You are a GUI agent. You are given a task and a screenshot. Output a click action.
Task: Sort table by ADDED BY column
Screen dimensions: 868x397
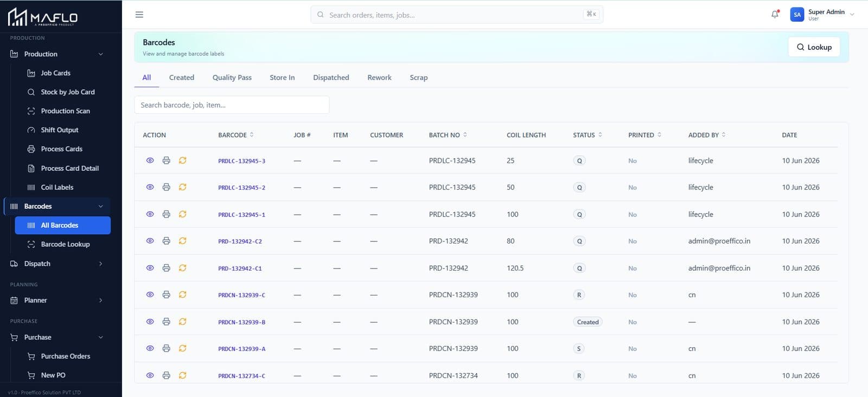point(707,135)
